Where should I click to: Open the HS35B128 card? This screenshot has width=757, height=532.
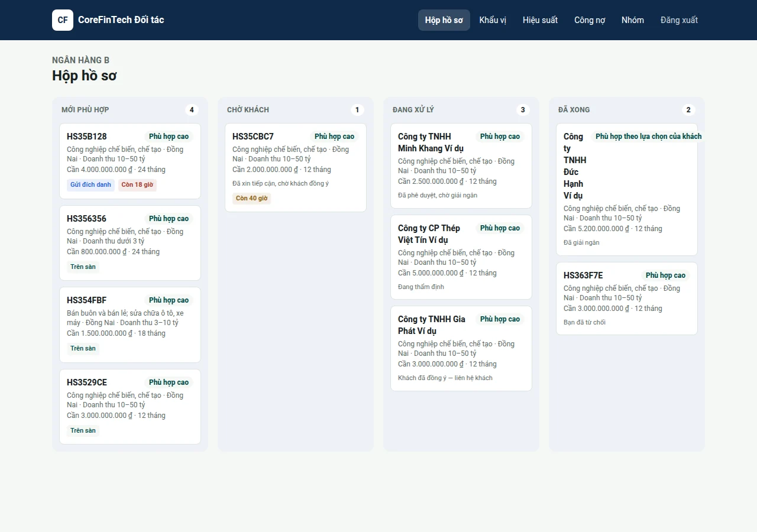(130, 161)
